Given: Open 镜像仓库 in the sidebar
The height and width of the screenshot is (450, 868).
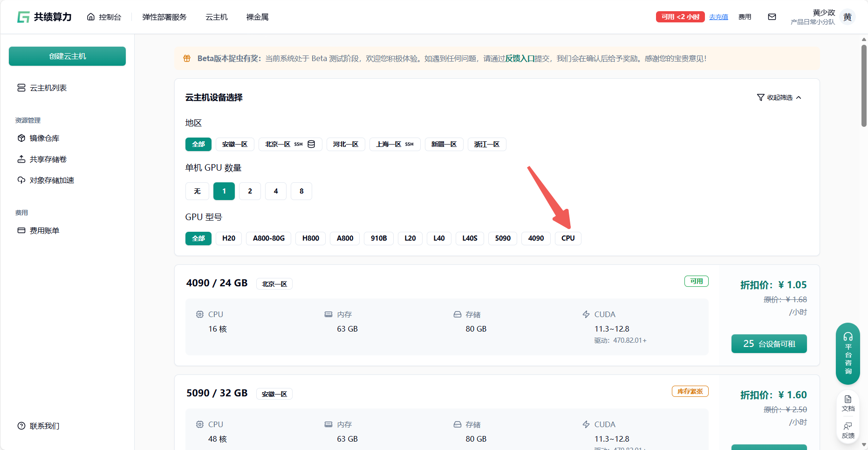Looking at the screenshot, I should (44, 138).
